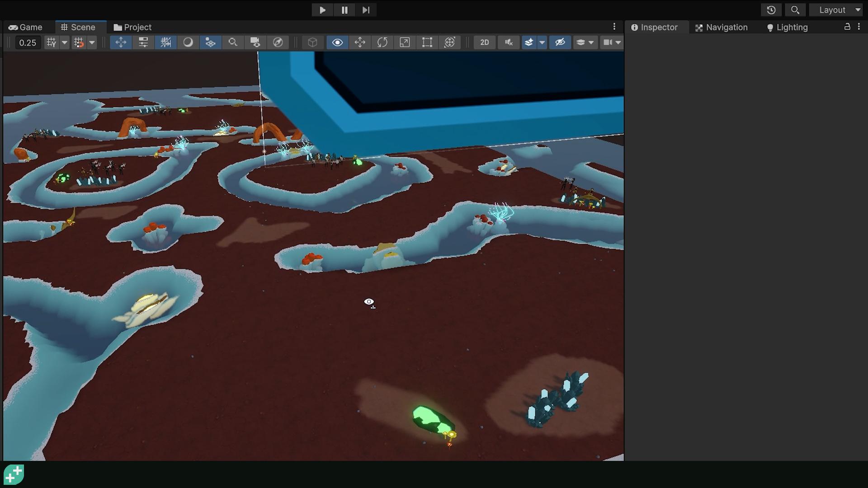868x488 pixels.
Task: Select the Move tool in the toolbar
Action: click(x=360, y=42)
